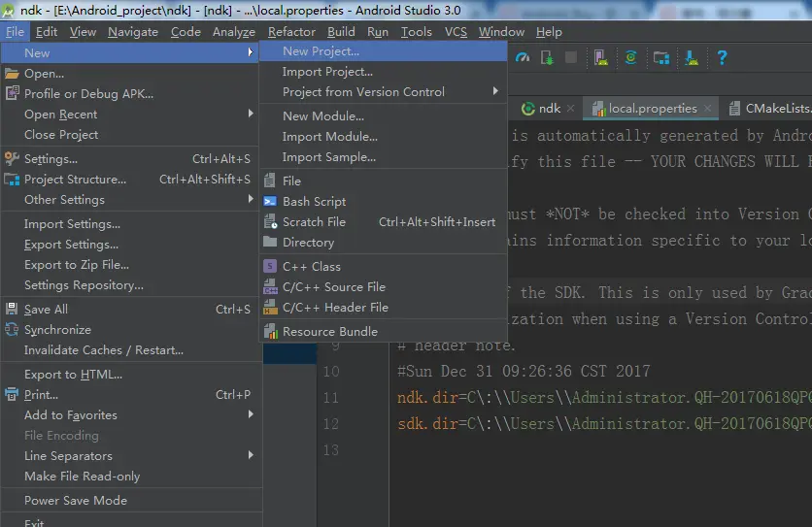Screen dimensions: 812x527
Task: Expand the Add to Favorites submenu arrow
Action: [251, 414]
